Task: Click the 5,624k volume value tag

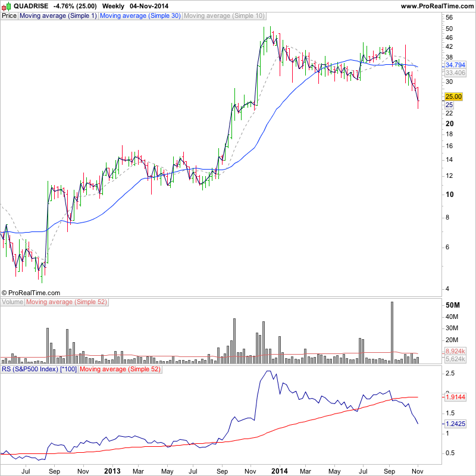Action: coord(455,359)
